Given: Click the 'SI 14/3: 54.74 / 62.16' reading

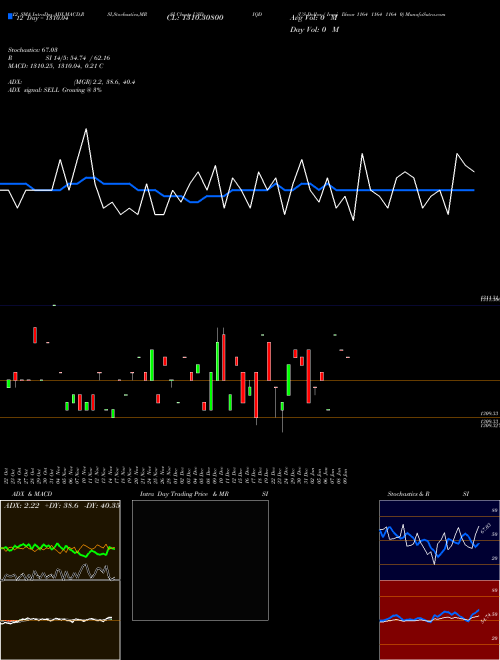Looking at the screenshot, I should point(78,58).
